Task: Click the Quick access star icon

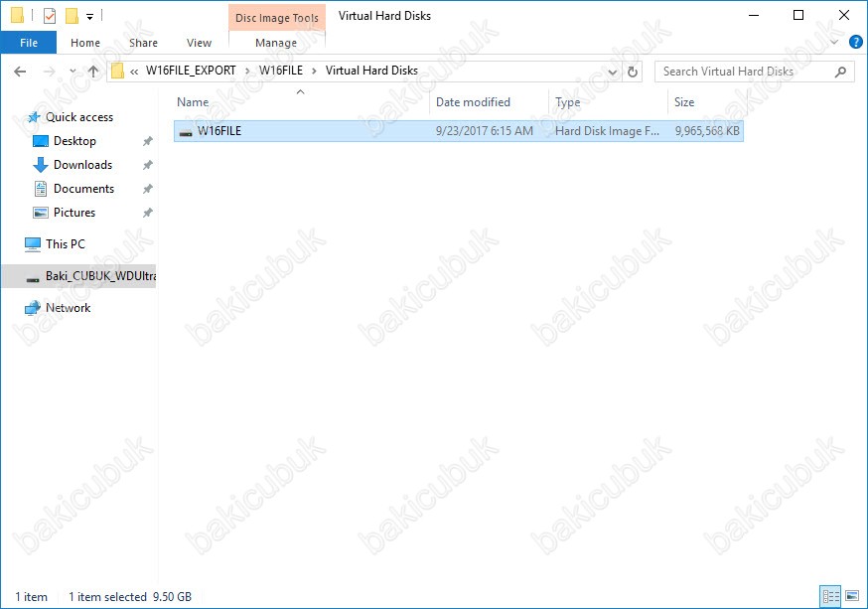Action: point(34,117)
